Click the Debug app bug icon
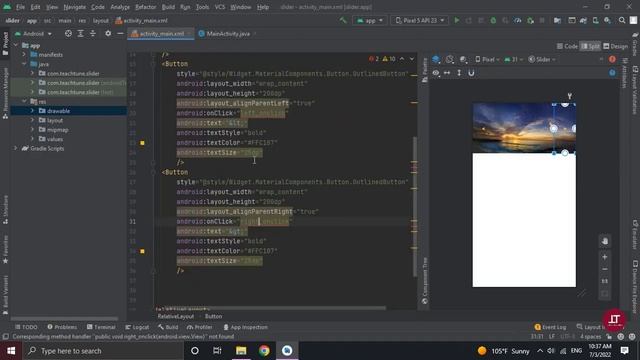Screen dimensions: 640x360 [493, 20]
